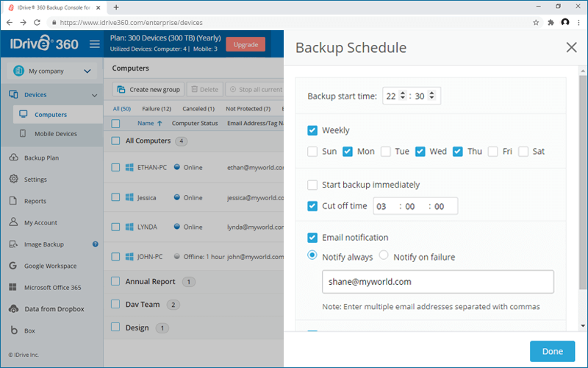Toggle the Weekly checkbox
588x368 pixels.
click(312, 130)
